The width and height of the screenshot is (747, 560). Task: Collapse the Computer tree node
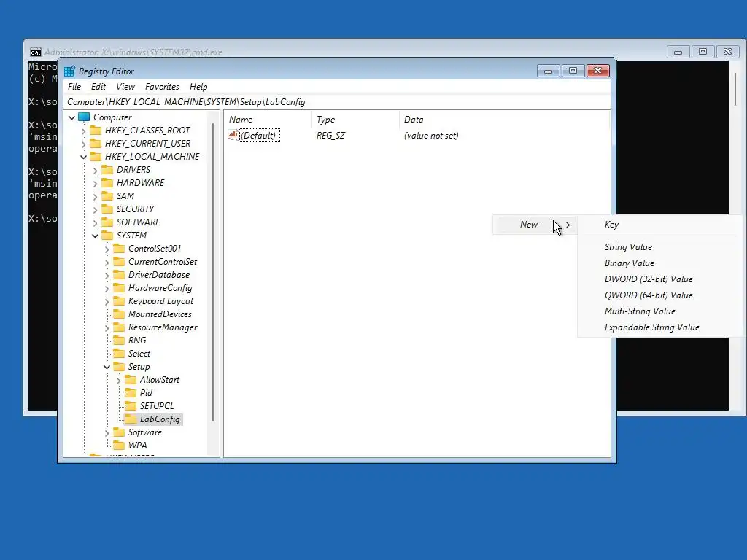click(72, 117)
